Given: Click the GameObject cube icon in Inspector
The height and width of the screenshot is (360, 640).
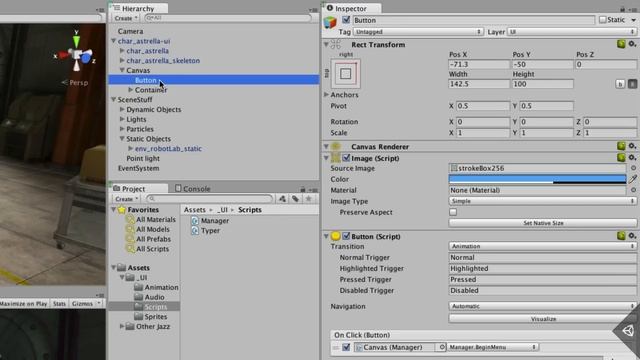Looking at the screenshot, I should (x=330, y=22).
